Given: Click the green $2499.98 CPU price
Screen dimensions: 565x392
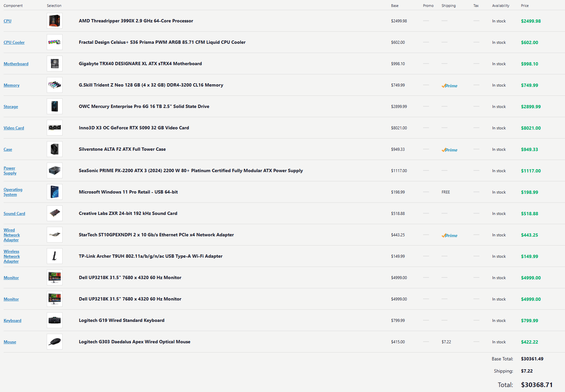Looking at the screenshot, I should (x=531, y=21).
